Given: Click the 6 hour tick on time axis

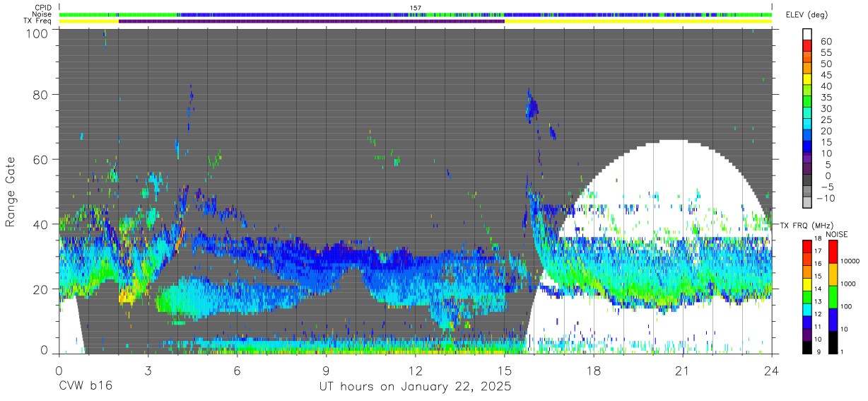Looking at the screenshot, I should point(237,370).
